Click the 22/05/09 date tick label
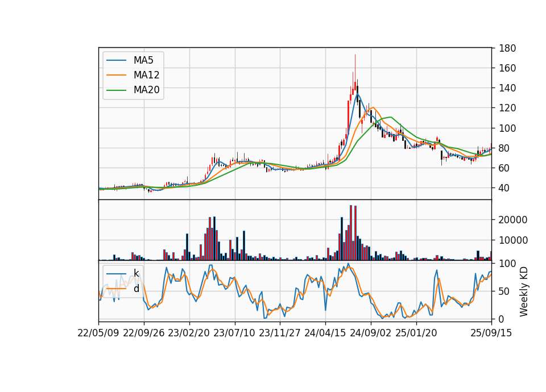 point(98,333)
